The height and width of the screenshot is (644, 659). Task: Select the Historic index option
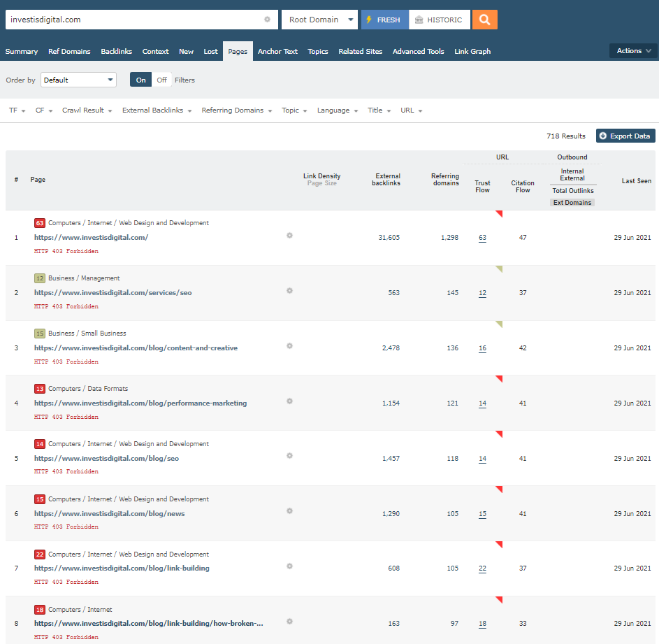[x=439, y=20]
